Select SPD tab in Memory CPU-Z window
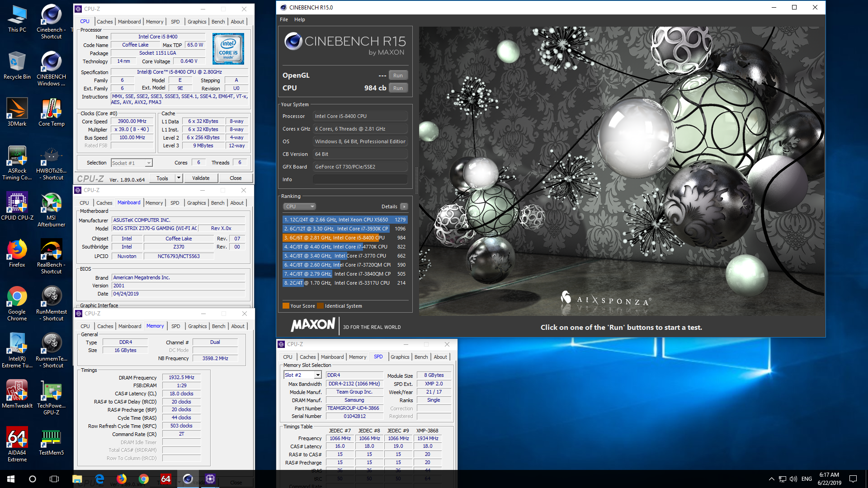This screenshot has width=868, height=488. coord(176,326)
